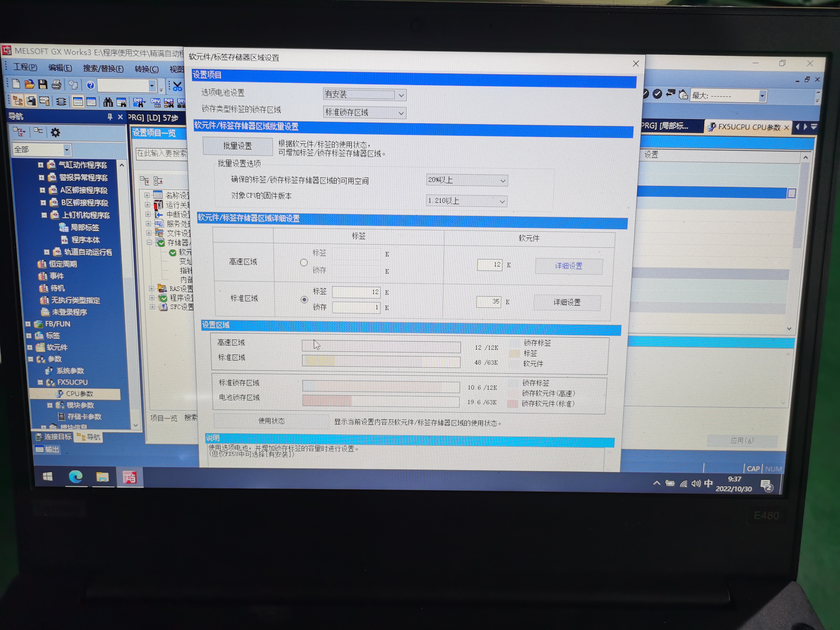Pin the navigation panel with pushpin icon
Viewport: 840px width, 630px height.
coord(110,117)
